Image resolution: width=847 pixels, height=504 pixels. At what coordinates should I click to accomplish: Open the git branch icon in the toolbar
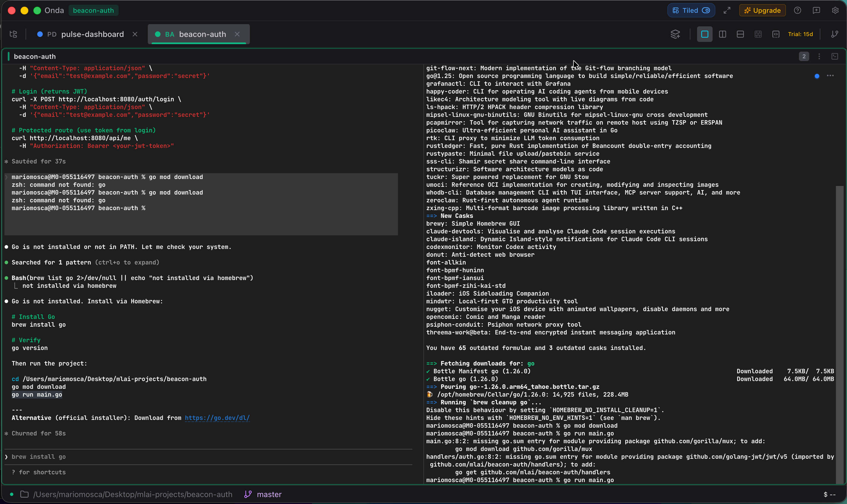(835, 34)
